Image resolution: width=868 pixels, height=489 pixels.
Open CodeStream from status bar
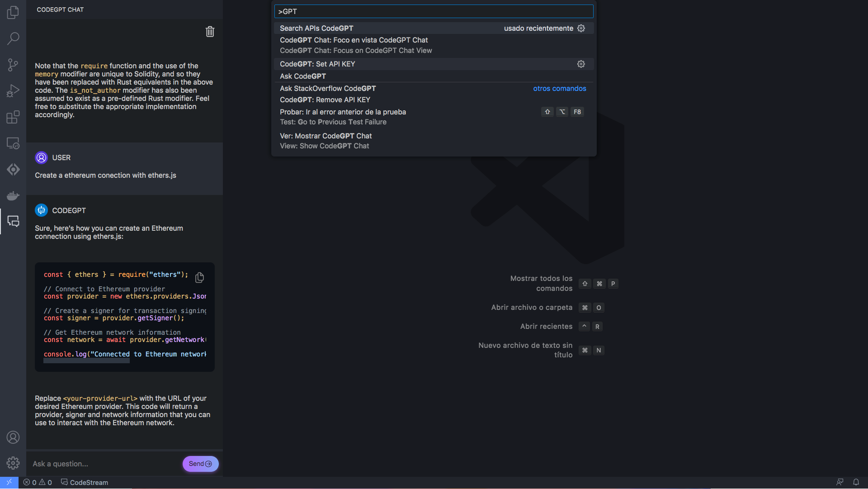[x=85, y=483]
